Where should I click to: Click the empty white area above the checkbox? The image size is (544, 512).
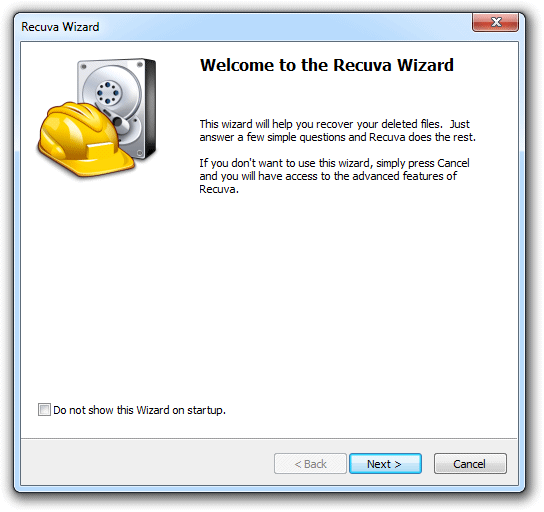pyautogui.click(x=208, y=295)
